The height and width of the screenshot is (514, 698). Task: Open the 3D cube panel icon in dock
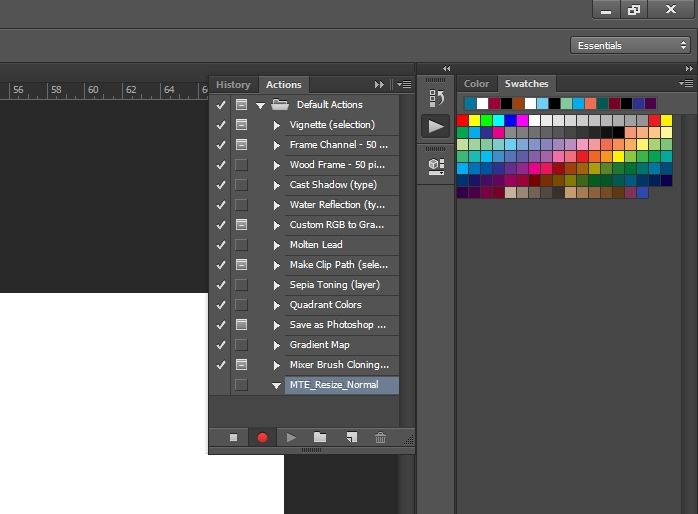[436, 165]
